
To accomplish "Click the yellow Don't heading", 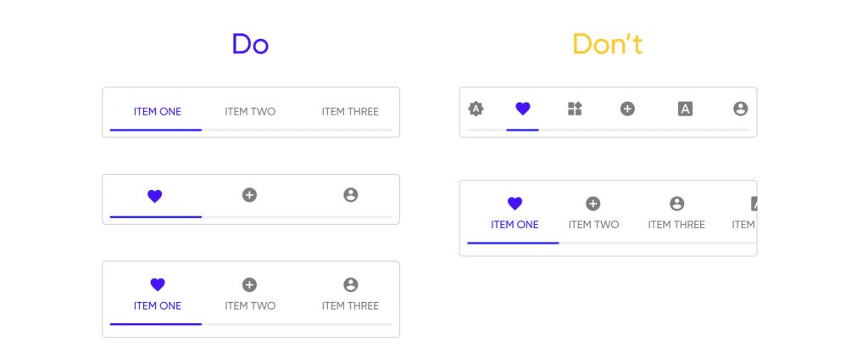I will 607,43.
